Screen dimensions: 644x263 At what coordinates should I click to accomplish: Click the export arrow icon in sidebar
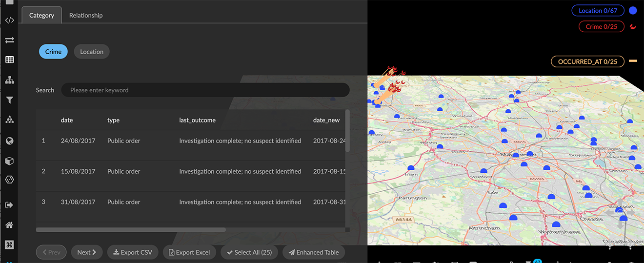pos(9,205)
